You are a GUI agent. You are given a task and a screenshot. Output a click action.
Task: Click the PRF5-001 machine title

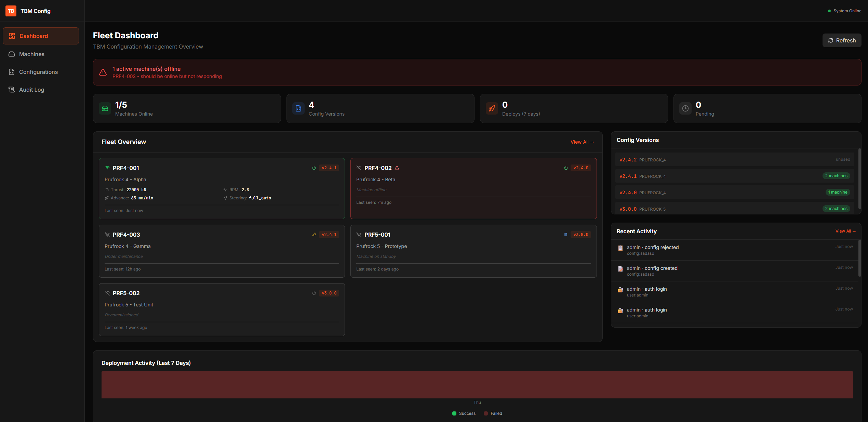point(377,235)
